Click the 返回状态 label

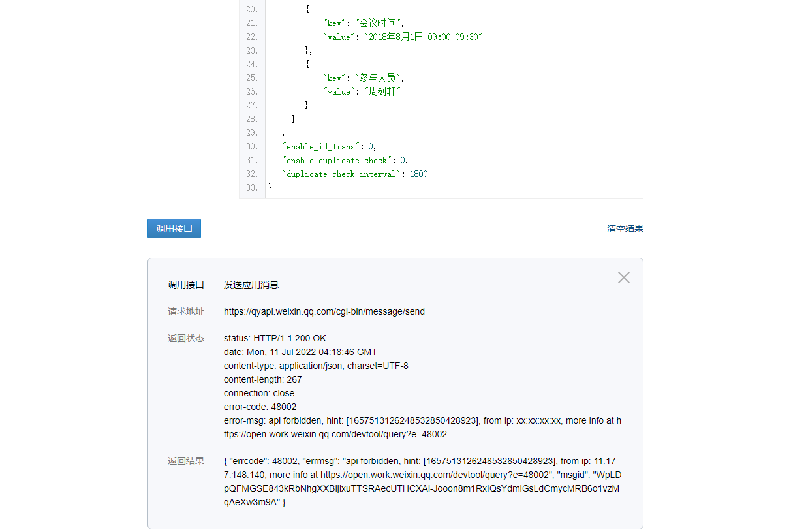click(186, 338)
